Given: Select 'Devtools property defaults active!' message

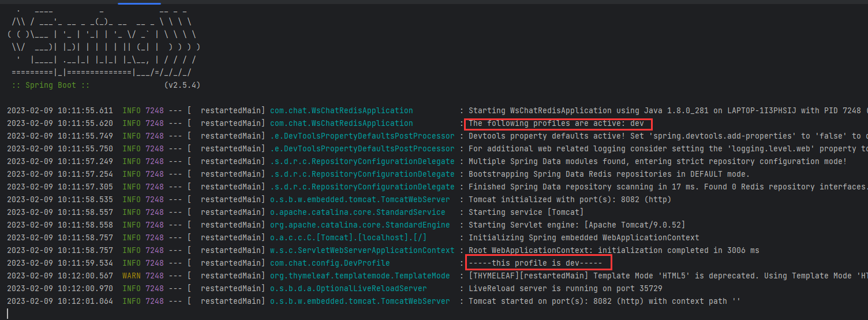Looking at the screenshot, I should 668,136.
